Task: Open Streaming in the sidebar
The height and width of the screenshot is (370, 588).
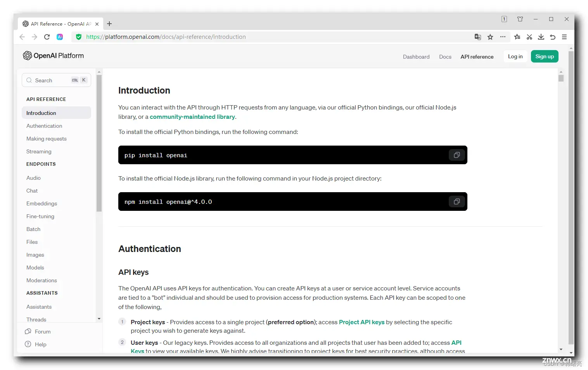Action: (x=39, y=151)
